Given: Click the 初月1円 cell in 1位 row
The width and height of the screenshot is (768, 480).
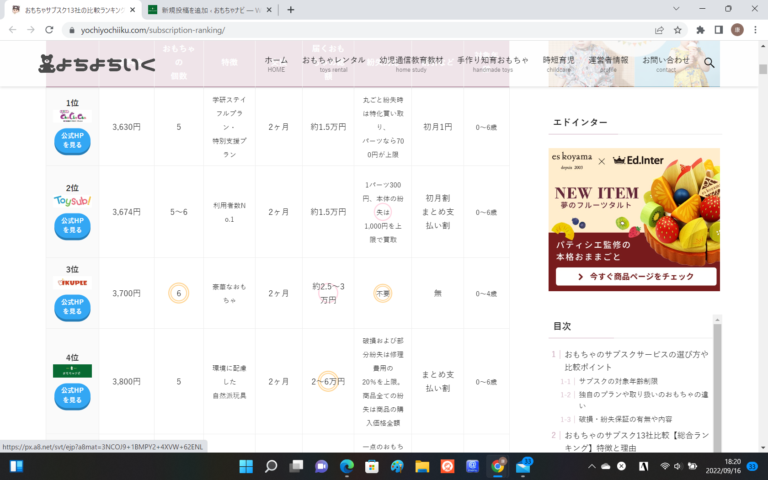Looking at the screenshot, I should (437, 127).
